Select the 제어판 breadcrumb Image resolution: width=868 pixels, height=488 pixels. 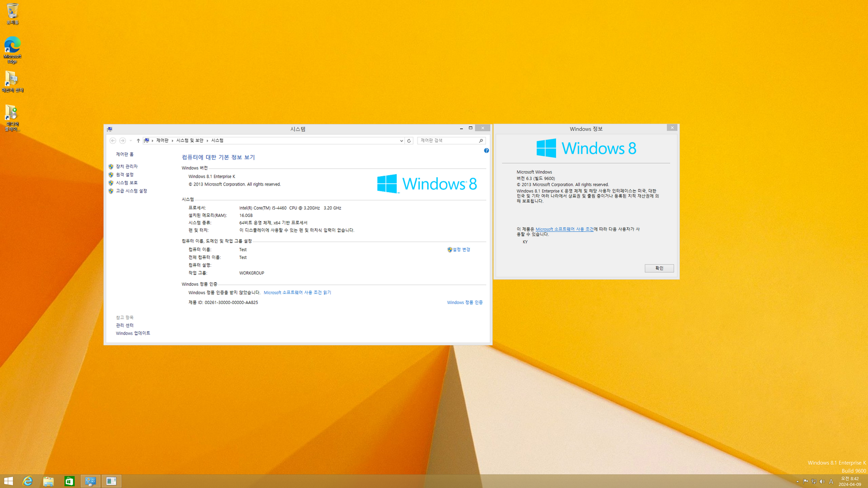click(162, 140)
